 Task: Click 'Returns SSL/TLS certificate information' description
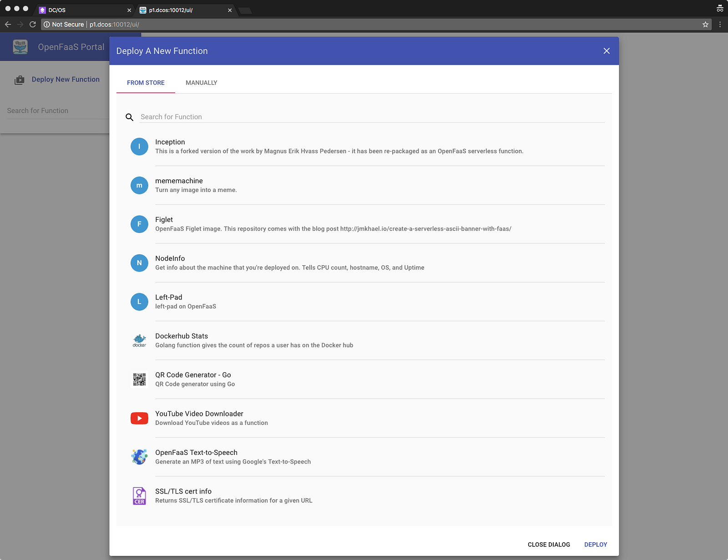pyautogui.click(x=234, y=500)
